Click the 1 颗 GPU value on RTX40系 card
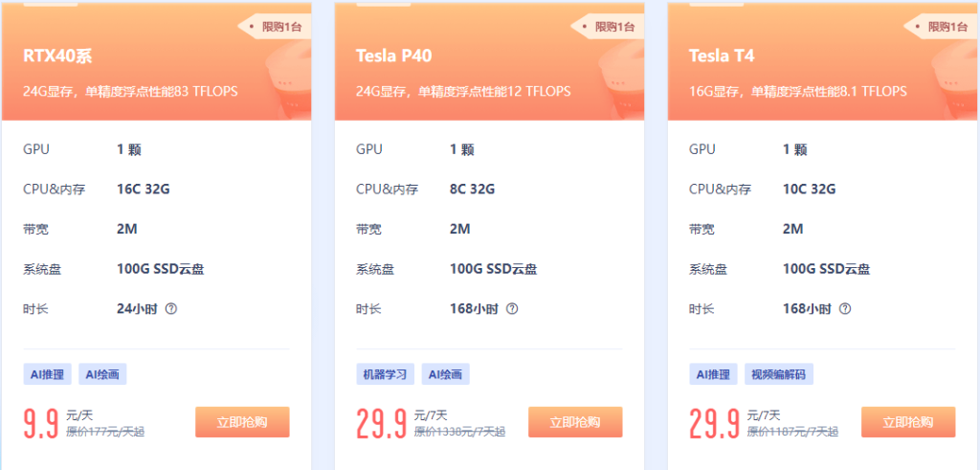 coord(129,150)
